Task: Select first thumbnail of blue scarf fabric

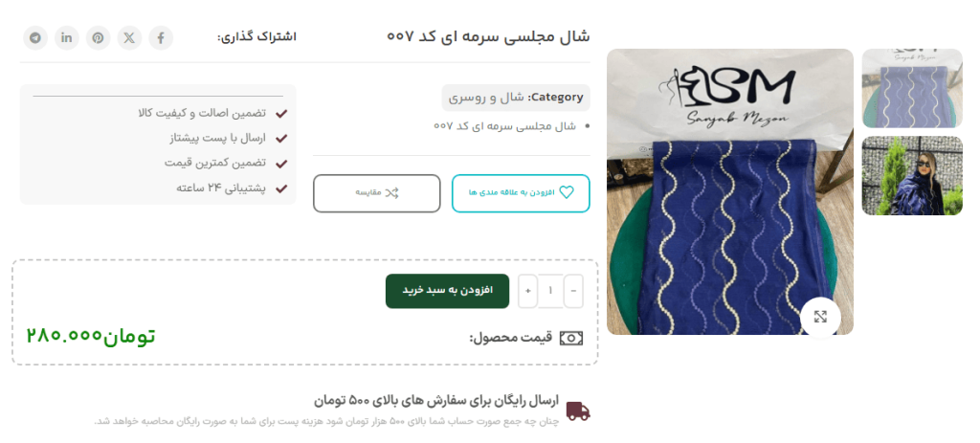Action: pyautogui.click(x=912, y=89)
